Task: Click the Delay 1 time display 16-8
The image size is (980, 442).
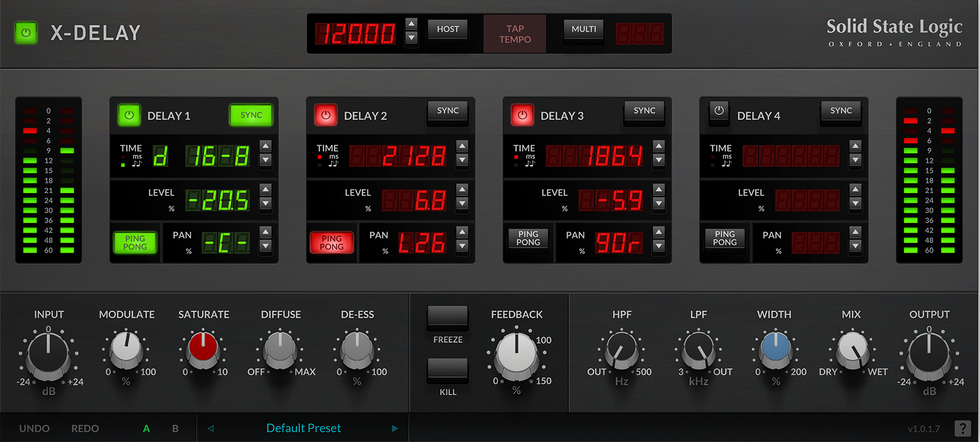Action: pyautogui.click(x=218, y=156)
